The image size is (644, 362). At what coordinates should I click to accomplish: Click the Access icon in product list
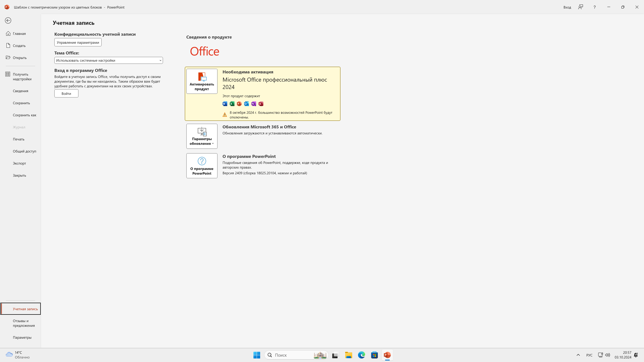tap(261, 104)
